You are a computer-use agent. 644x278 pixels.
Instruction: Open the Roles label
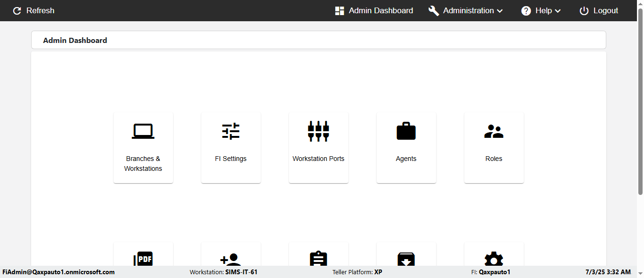click(x=494, y=159)
